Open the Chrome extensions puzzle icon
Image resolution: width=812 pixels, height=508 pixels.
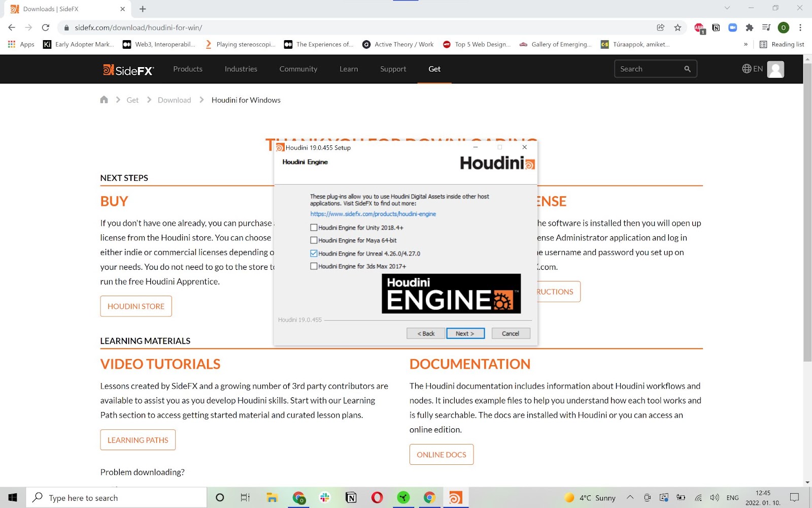pos(749,27)
